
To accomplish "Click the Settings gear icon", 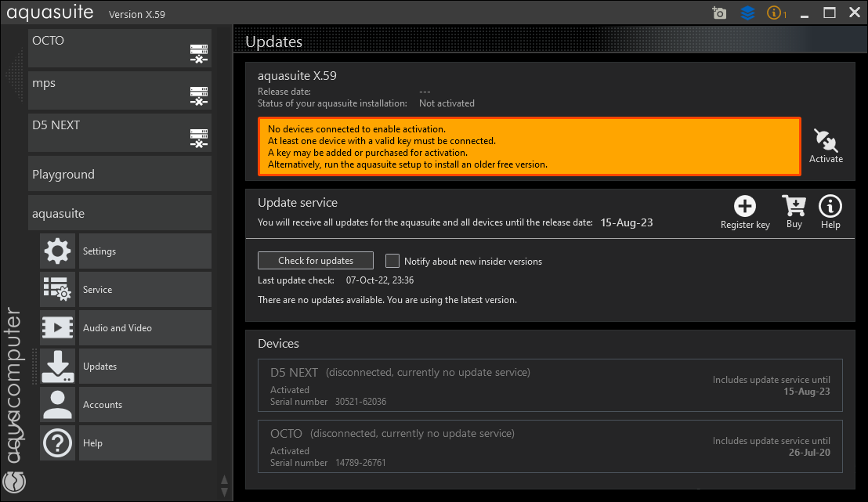I will [57, 251].
